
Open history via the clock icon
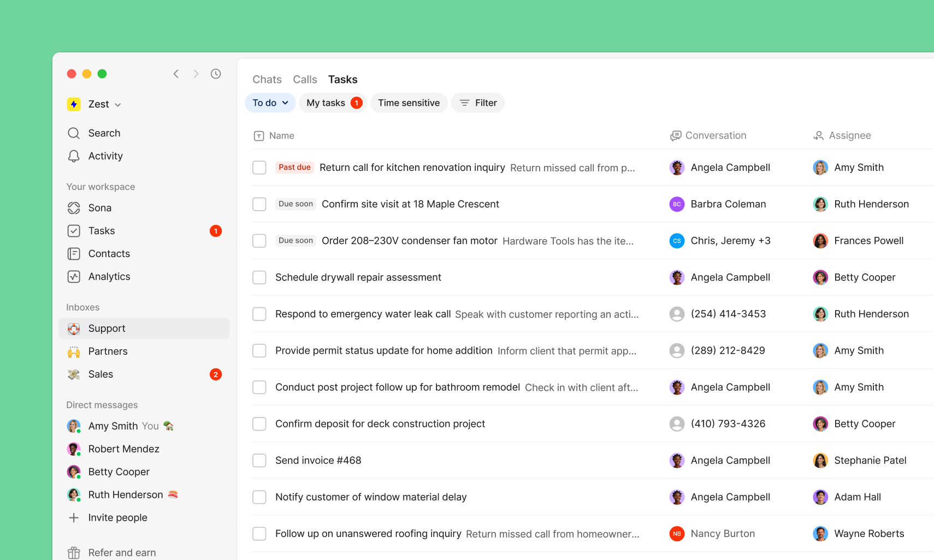click(216, 74)
